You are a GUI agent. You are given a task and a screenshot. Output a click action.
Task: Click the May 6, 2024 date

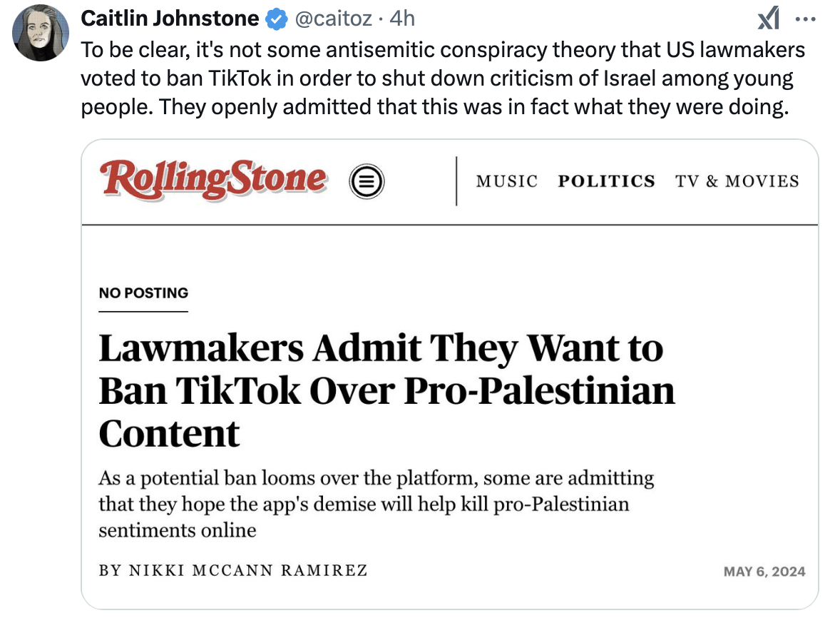[764, 572]
